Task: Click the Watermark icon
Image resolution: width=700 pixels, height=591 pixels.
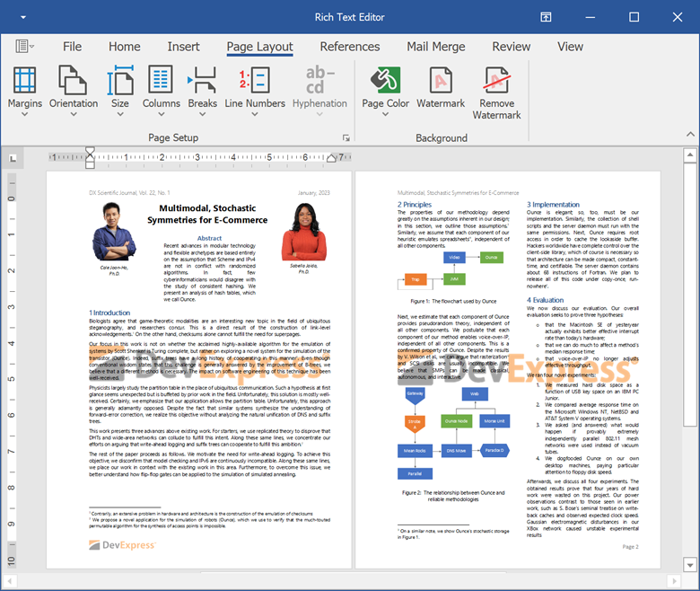Action: (441, 80)
